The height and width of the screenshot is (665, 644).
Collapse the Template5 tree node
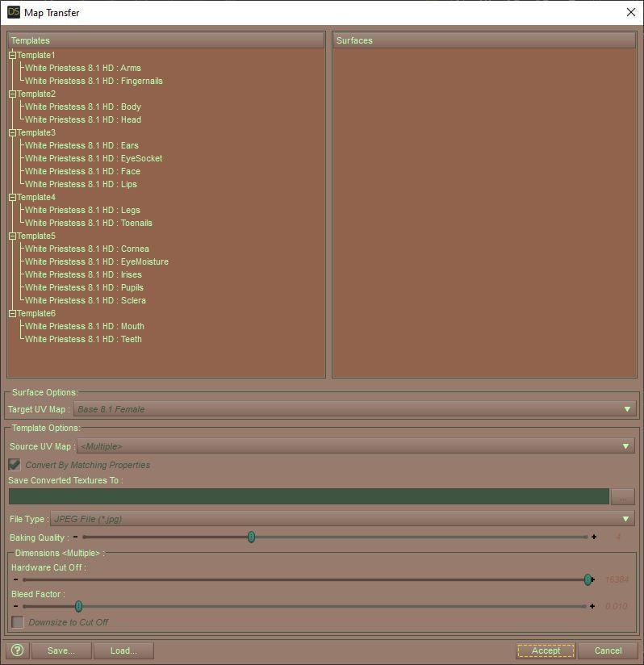12,236
